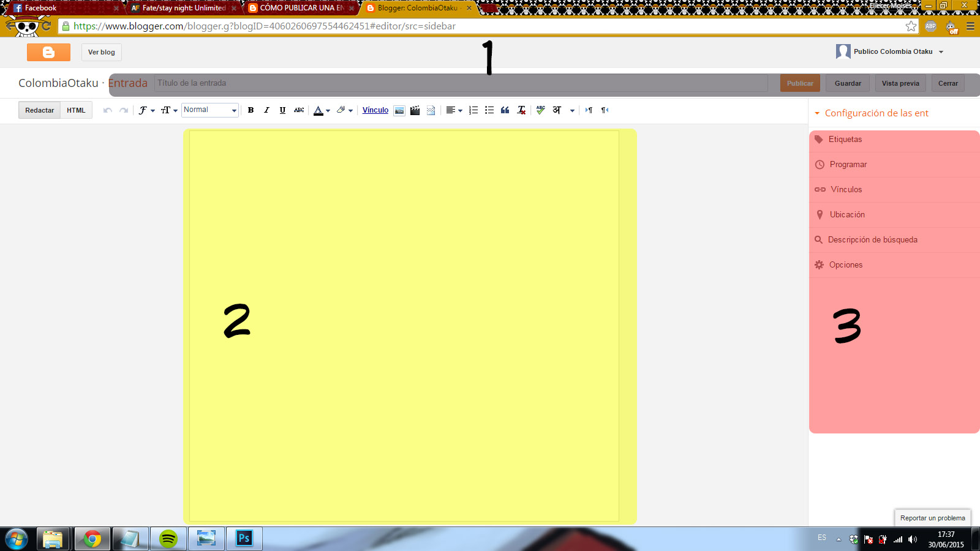Open Photoshop from the taskbar

tap(244, 539)
